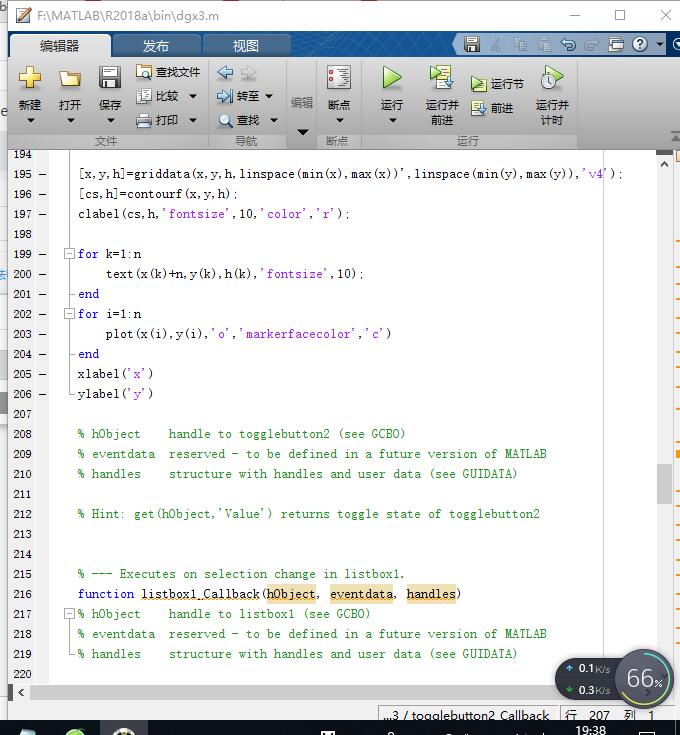Viewport: 680px width, 735px height.
Task: Set breakpoint on line 195 dash
Action: tap(43, 174)
